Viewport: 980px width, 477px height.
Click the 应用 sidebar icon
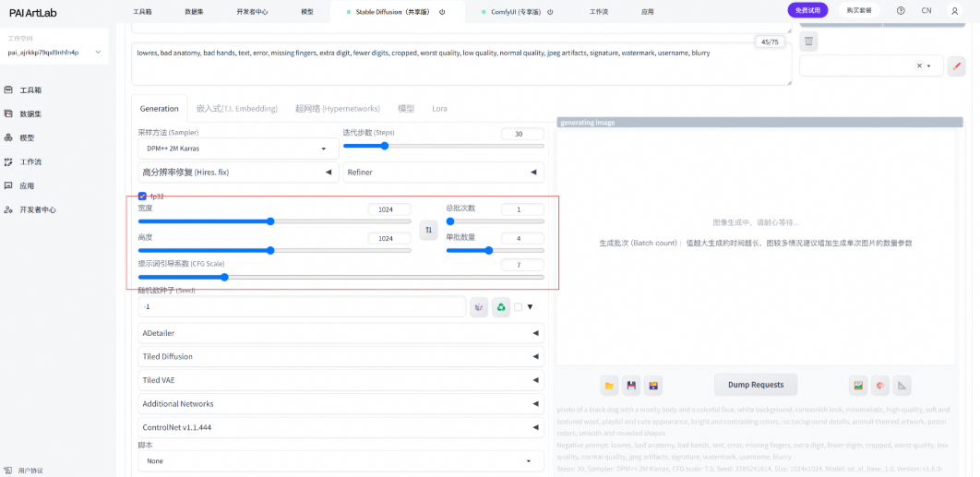point(8,185)
